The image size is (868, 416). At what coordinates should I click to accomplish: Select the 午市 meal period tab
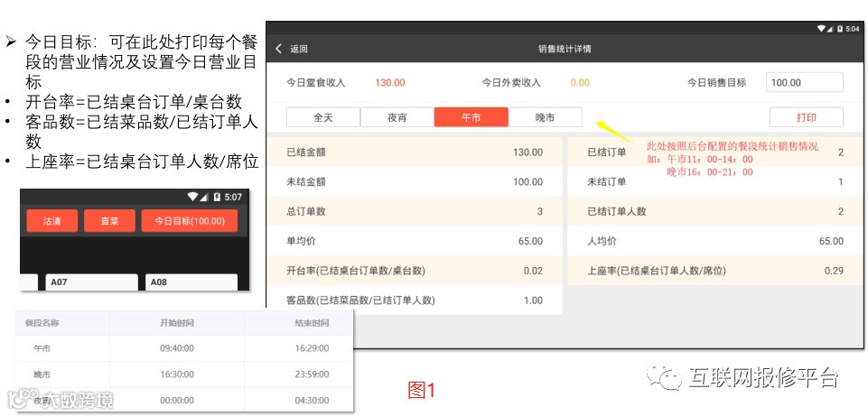(x=471, y=117)
